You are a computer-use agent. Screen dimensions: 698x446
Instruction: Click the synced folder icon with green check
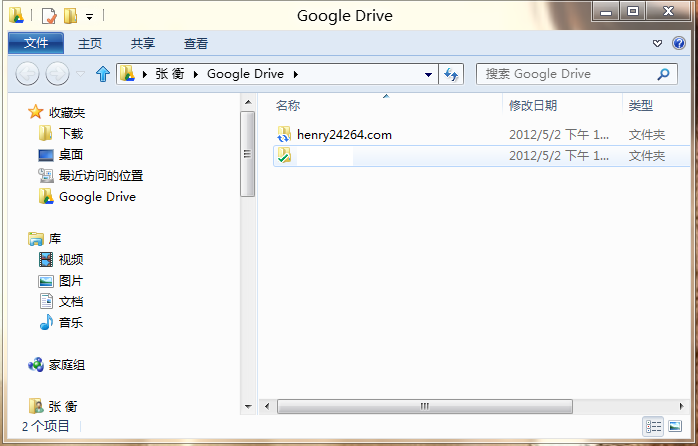tap(284, 155)
